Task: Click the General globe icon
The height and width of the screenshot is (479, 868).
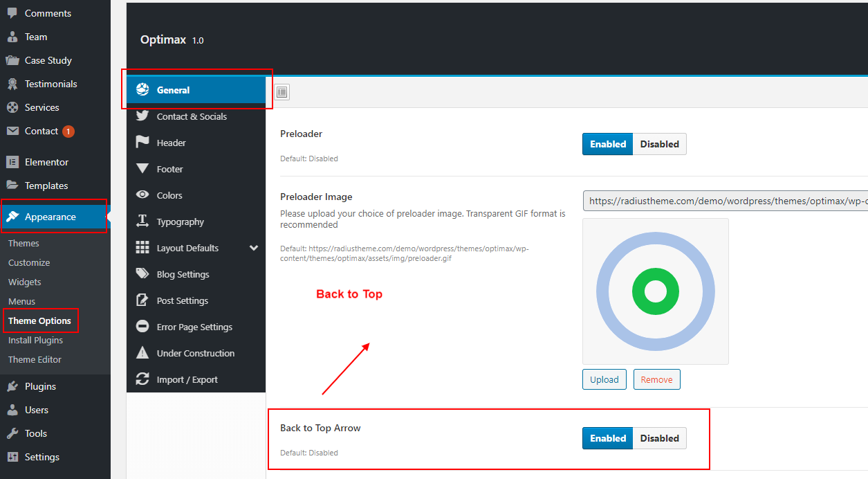Action: click(x=142, y=90)
